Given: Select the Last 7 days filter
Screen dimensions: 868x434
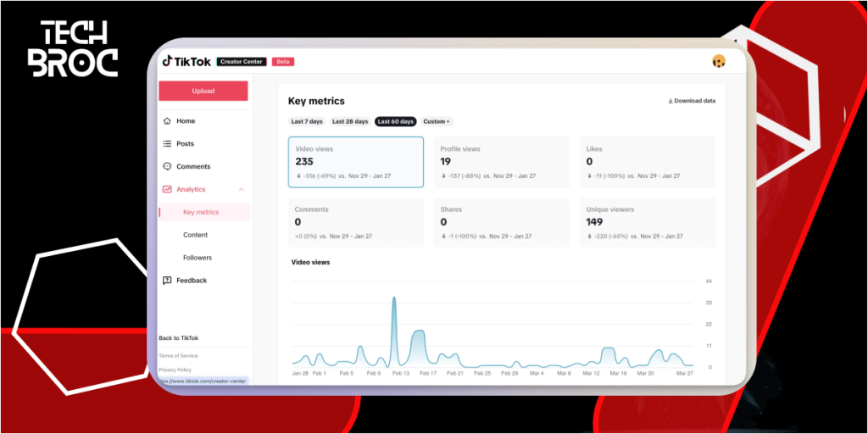Looking at the screenshot, I should tap(306, 121).
